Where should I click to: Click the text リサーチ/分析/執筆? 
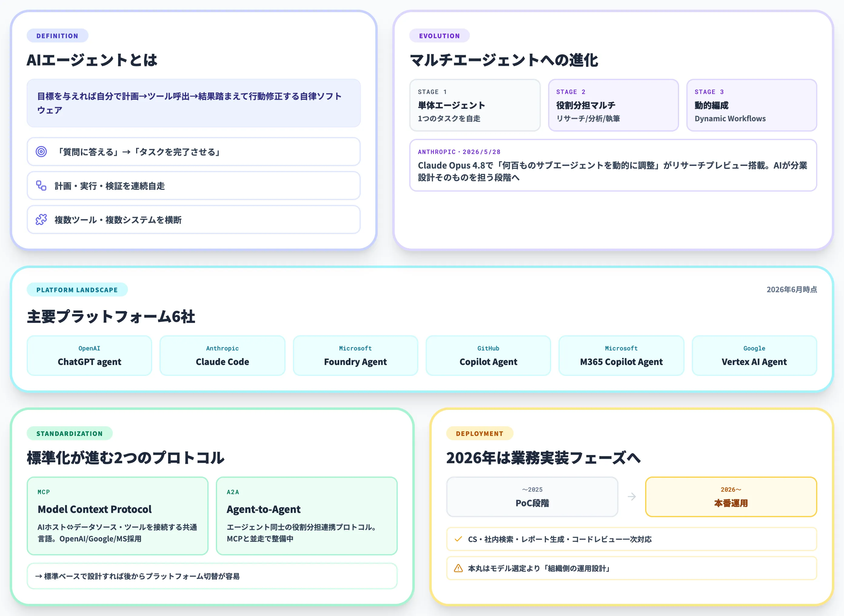click(x=588, y=119)
